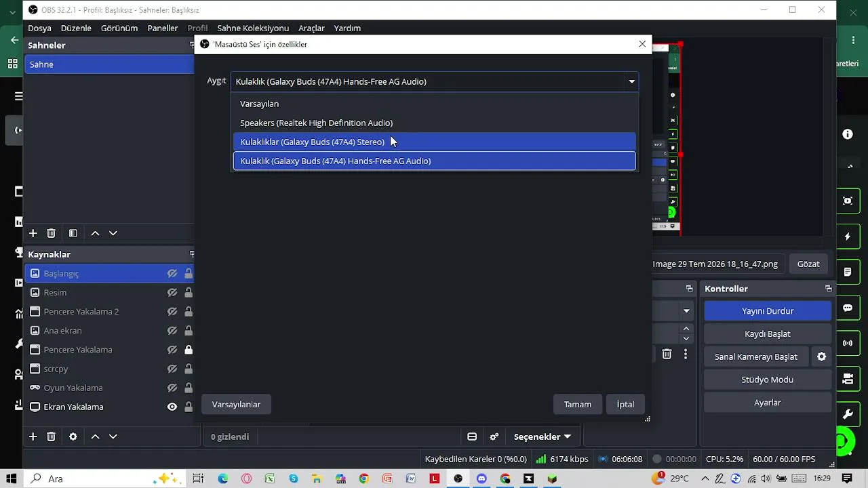Open the Dosya menu
Image resolution: width=868 pixels, height=488 pixels.
point(39,28)
